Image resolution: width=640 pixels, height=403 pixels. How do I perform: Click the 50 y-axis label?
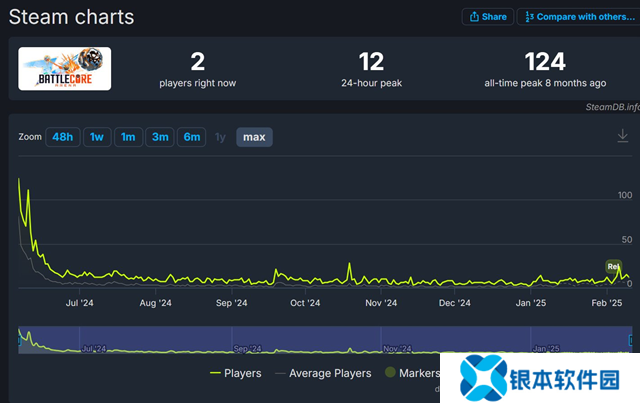[627, 240]
